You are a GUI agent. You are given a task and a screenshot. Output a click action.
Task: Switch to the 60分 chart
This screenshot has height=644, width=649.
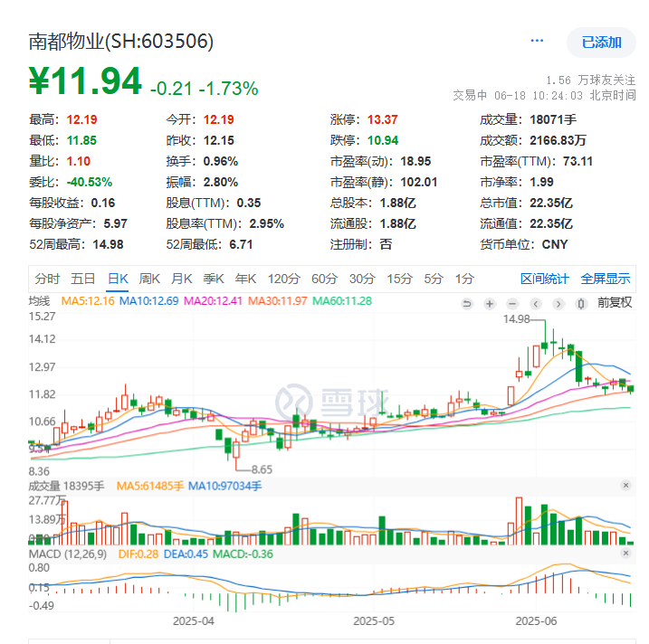324,279
